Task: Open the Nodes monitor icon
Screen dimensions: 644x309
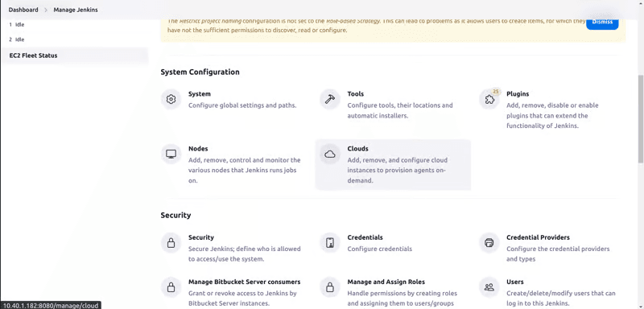Action: pyautogui.click(x=171, y=154)
